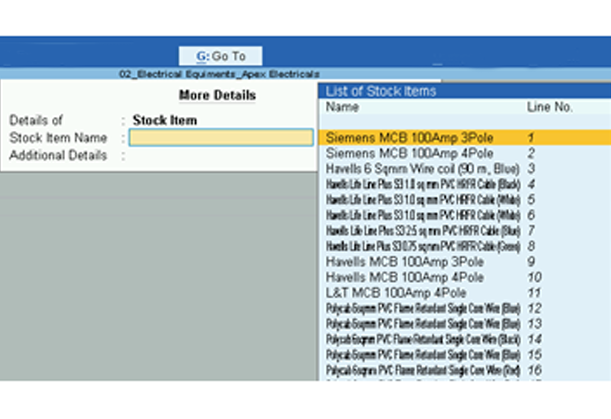611x419 pixels.
Task: Click the 02_Electrical Equiments_Apex Electricals company name
Action: 219,74
